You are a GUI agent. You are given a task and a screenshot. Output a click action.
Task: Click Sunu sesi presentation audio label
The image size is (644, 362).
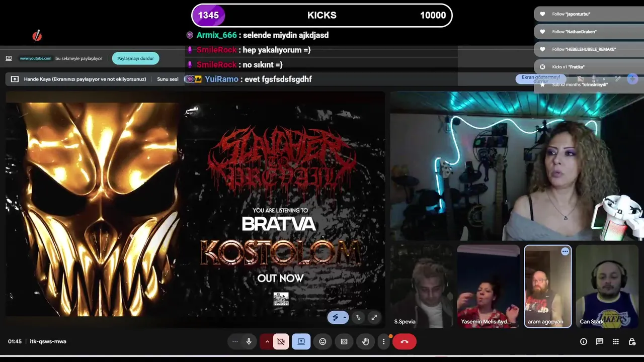168,79
